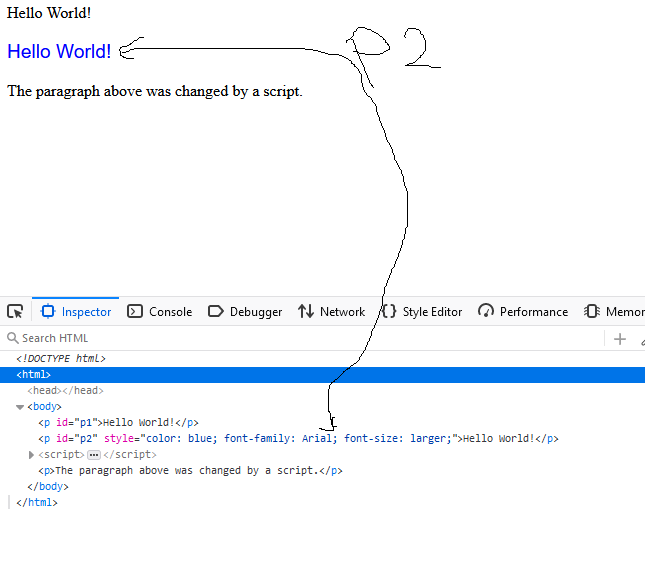
Task: Open the Network tab
Action: pyautogui.click(x=332, y=311)
